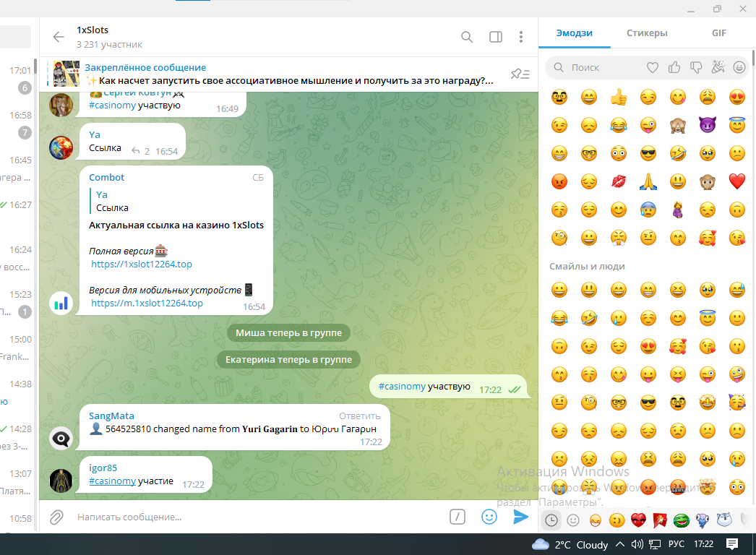Viewport: 756px width, 555px height.
Task: Open chat list item timed 17:01
Action: coord(17,79)
